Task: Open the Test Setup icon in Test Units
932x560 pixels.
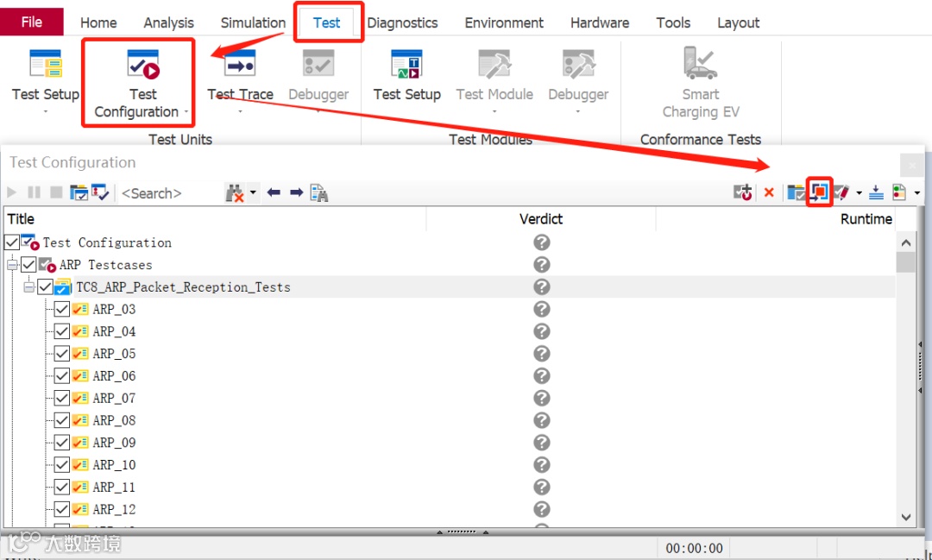Action: [x=45, y=64]
